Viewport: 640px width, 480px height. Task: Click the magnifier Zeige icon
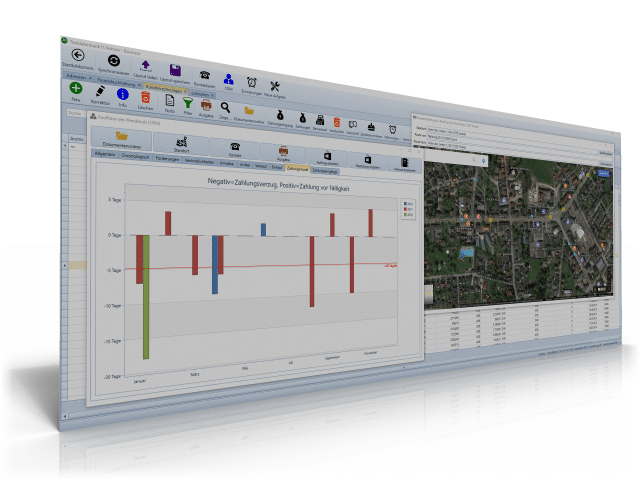(x=225, y=108)
